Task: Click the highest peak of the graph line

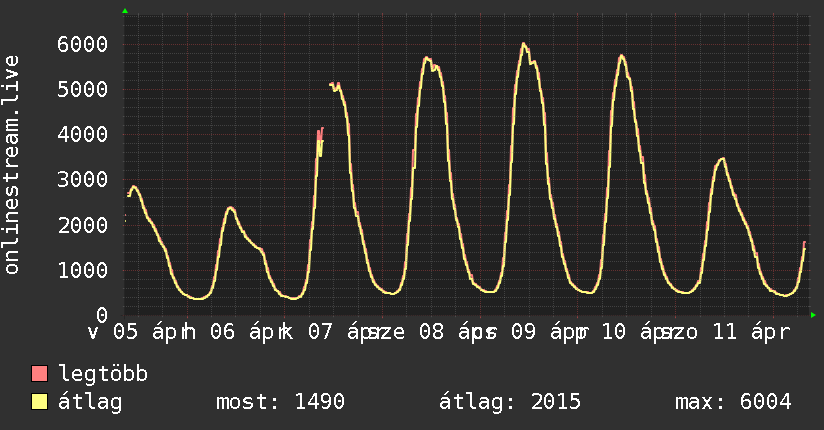Action: coord(523,44)
